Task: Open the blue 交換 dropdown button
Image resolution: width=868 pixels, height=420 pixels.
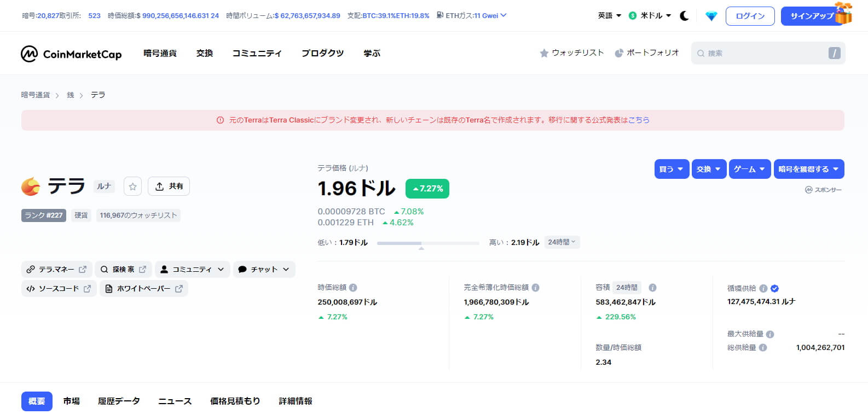Action: 709,169
